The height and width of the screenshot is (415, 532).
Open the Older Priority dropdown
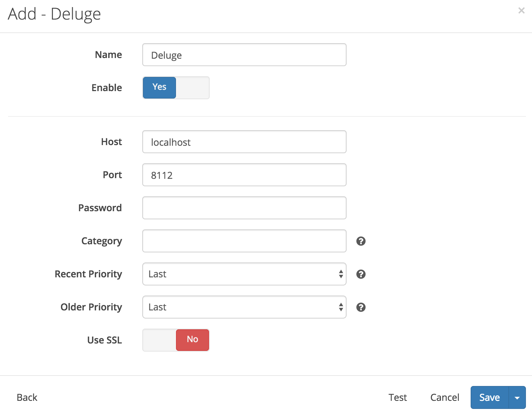tap(244, 307)
